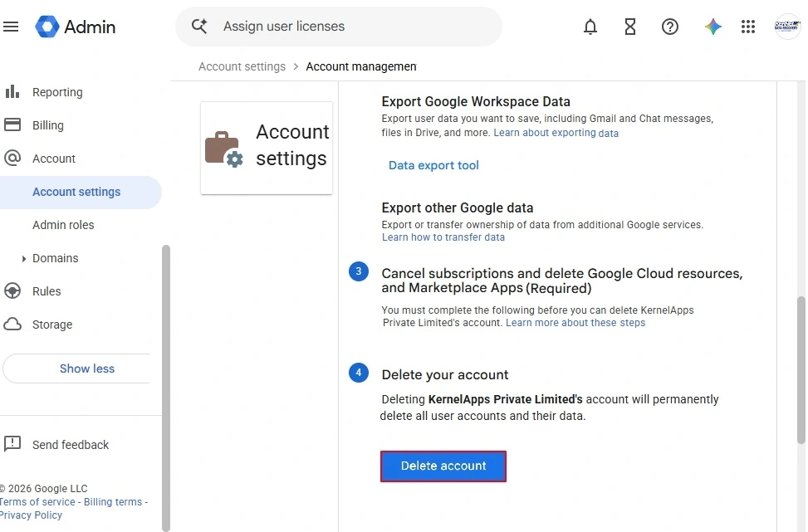
Task: Click the Send feedback label
Action: coord(71,445)
